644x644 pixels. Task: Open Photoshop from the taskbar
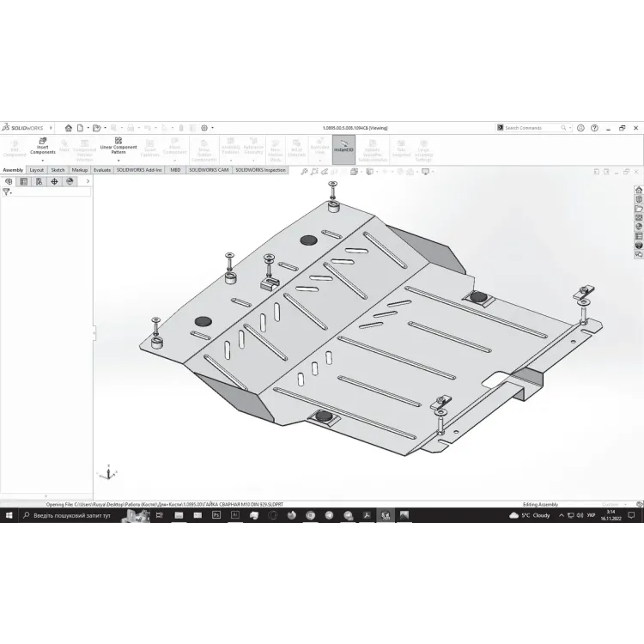[x=216, y=515]
